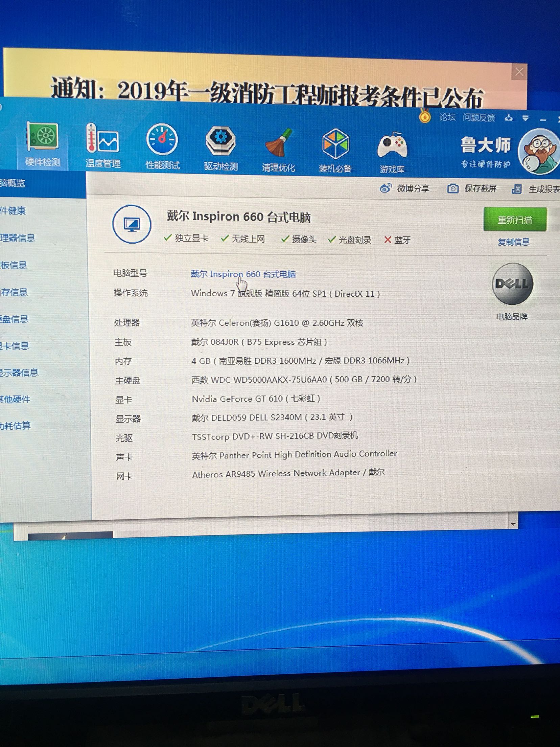Screen dimensions: 560x747
Task: Click the Nvidia GeForce GT 610 text
Action: [x=256, y=399]
